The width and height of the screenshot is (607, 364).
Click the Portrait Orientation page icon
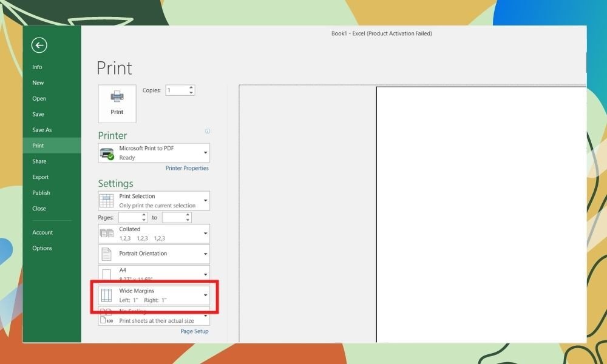point(107,254)
